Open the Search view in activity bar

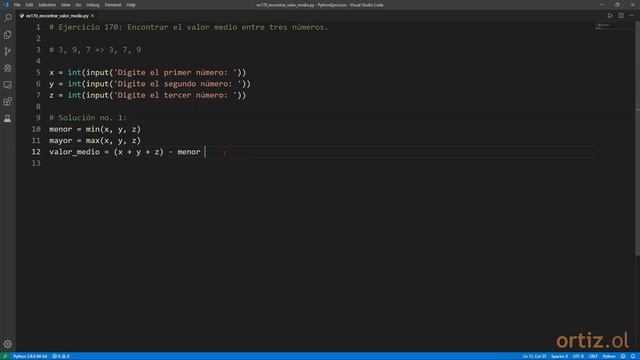click(x=8, y=18)
